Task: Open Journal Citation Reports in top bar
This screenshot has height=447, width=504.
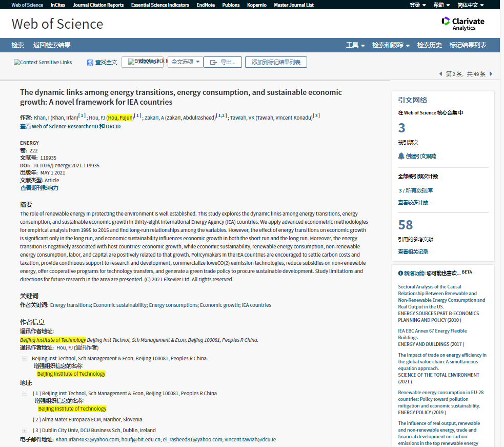Action: coord(98,5)
